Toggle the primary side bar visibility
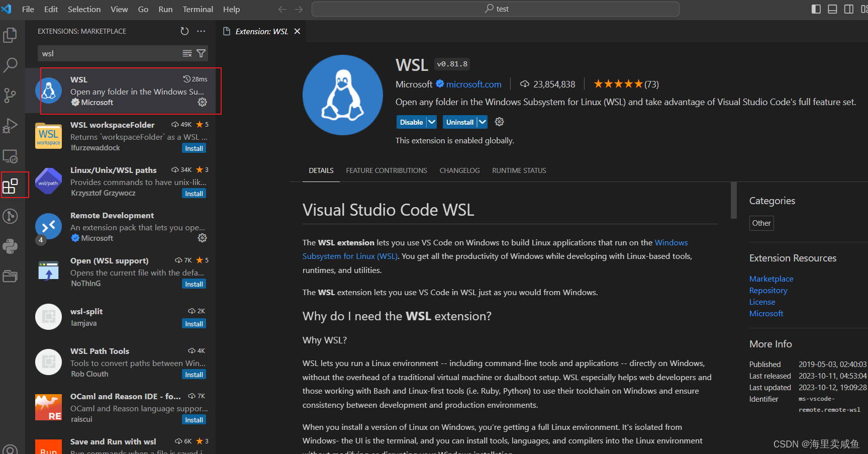Viewport: 868px width, 454px height. tap(815, 9)
